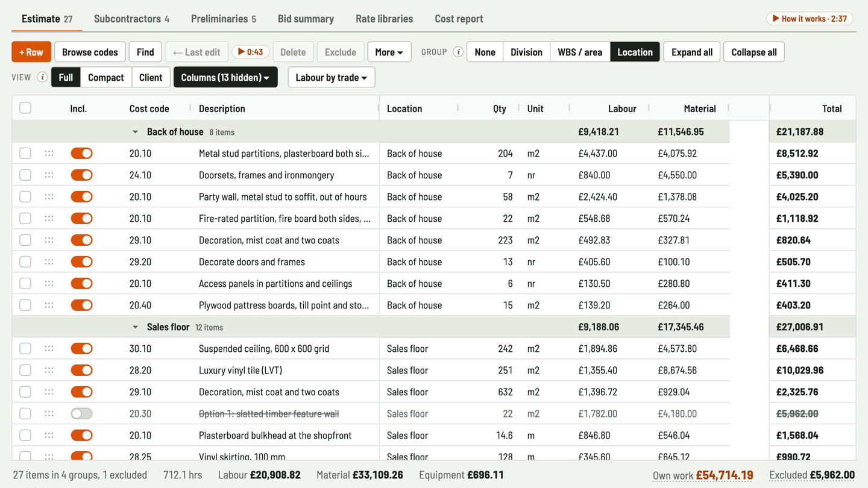Click drag handle on Access panels row
The height and width of the screenshot is (488, 868).
point(49,284)
